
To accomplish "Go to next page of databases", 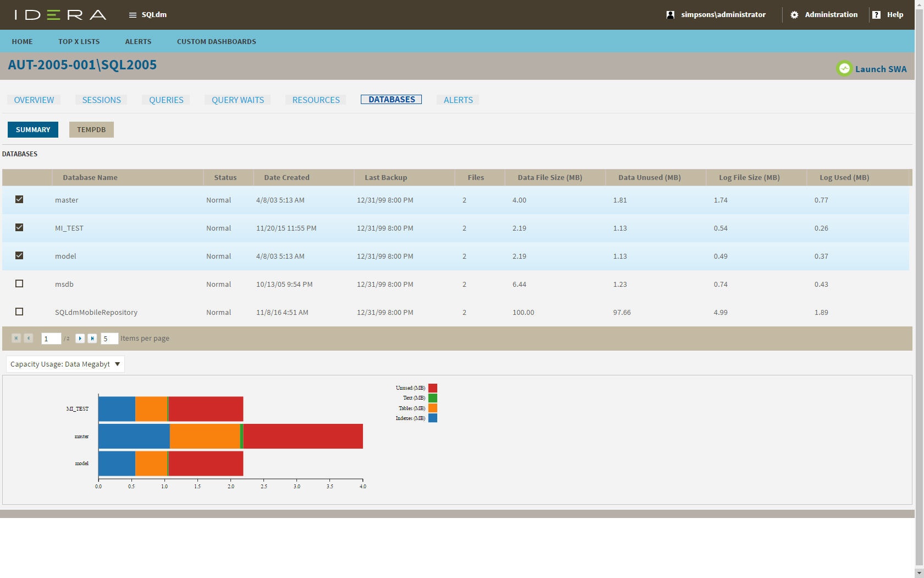I will (x=80, y=339).
